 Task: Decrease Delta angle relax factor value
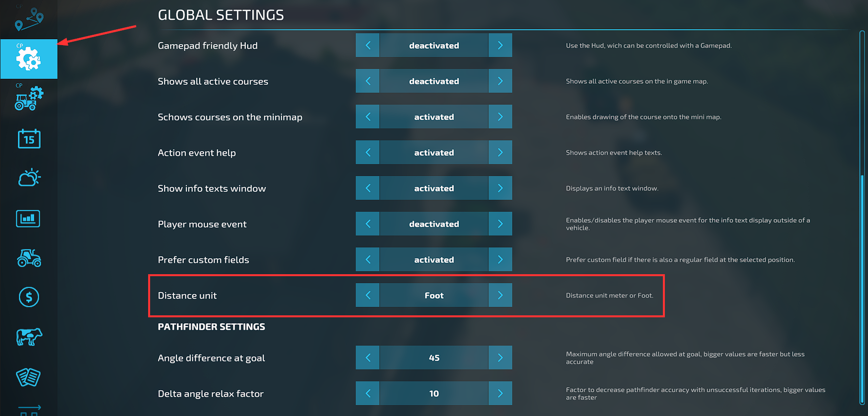click(x=367, y=393)
